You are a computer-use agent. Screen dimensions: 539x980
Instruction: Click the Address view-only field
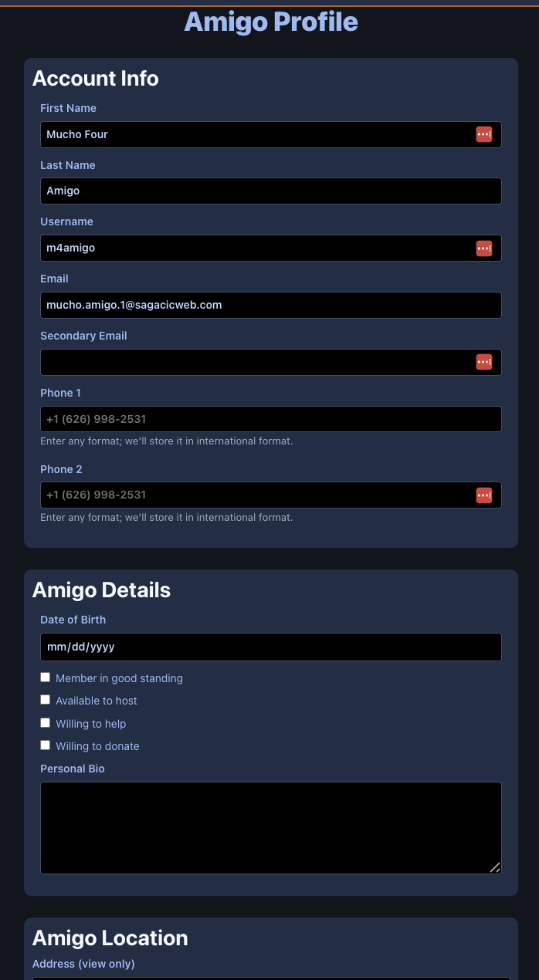[x=270, y=978]
